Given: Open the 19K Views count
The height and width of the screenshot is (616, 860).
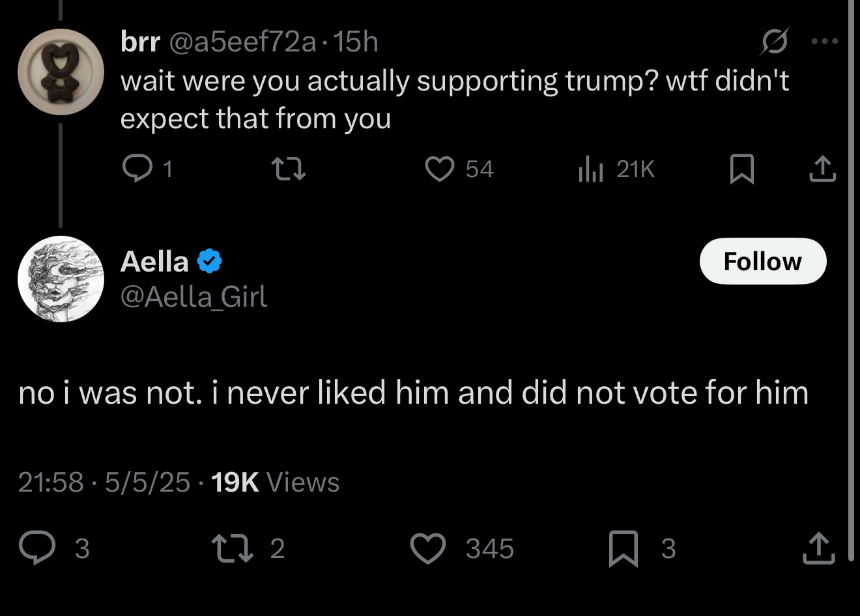Looking at the screenshot, I should coord(275,483).
